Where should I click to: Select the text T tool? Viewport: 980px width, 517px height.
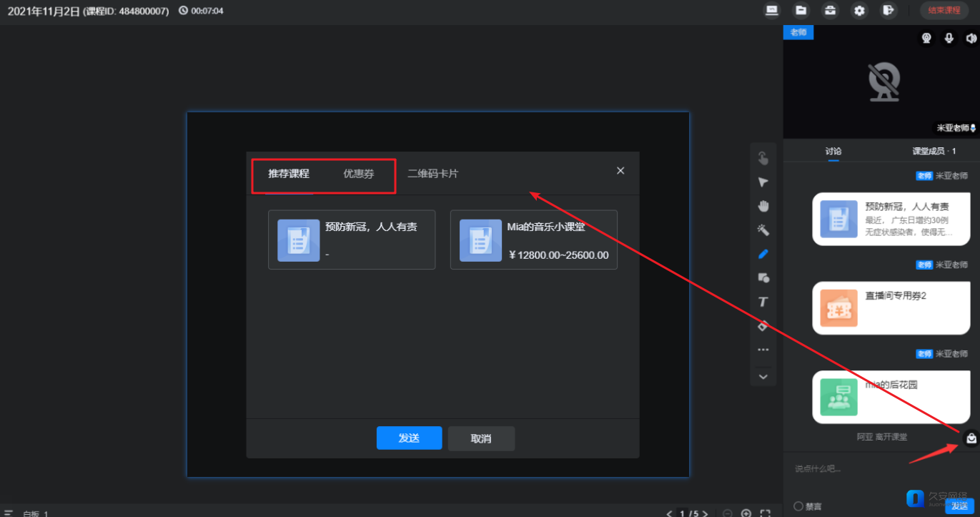[763, 302]
